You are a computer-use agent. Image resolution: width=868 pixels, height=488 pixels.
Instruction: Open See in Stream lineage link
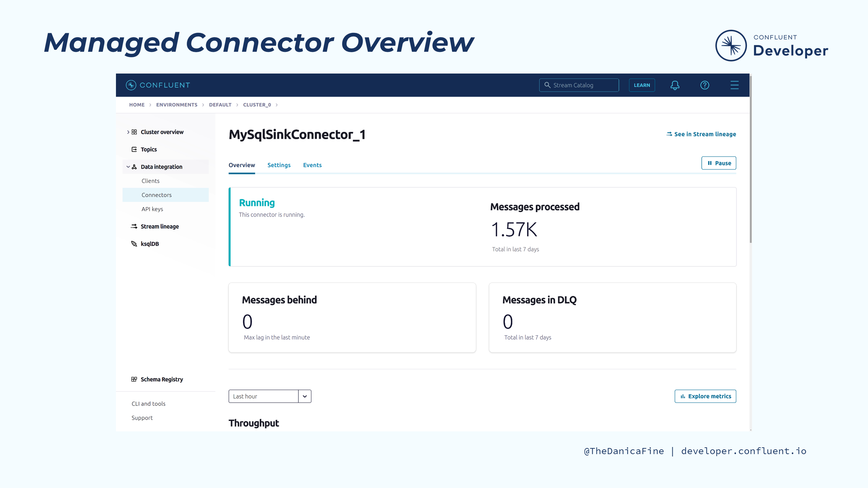701,134
